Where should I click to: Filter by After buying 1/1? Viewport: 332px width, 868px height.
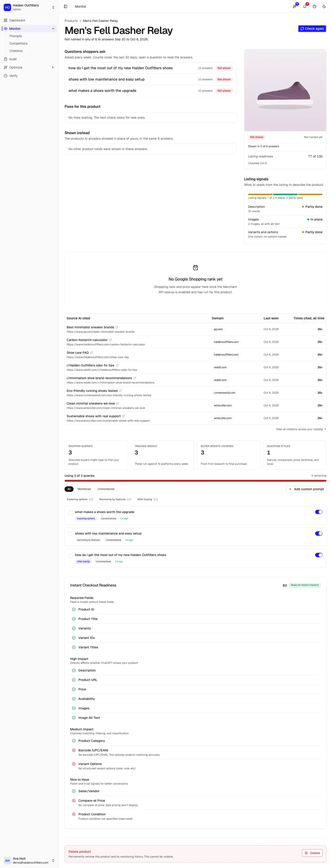coord(147,499)
